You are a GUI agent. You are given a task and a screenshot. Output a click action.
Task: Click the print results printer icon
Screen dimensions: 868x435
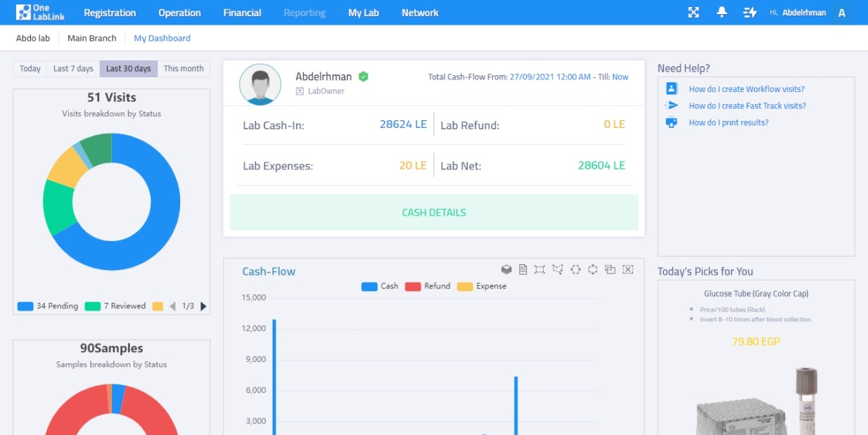(x=672, y=122)
